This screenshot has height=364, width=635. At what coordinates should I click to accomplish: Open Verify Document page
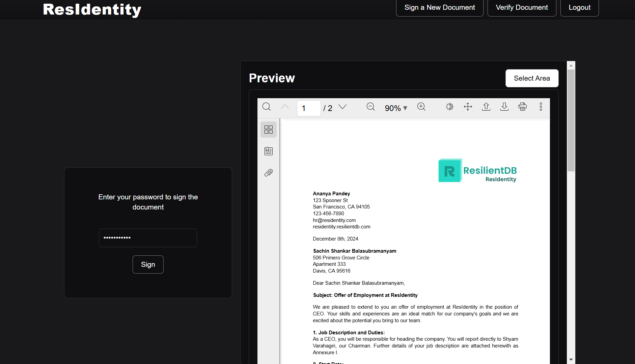pos(522,7)
